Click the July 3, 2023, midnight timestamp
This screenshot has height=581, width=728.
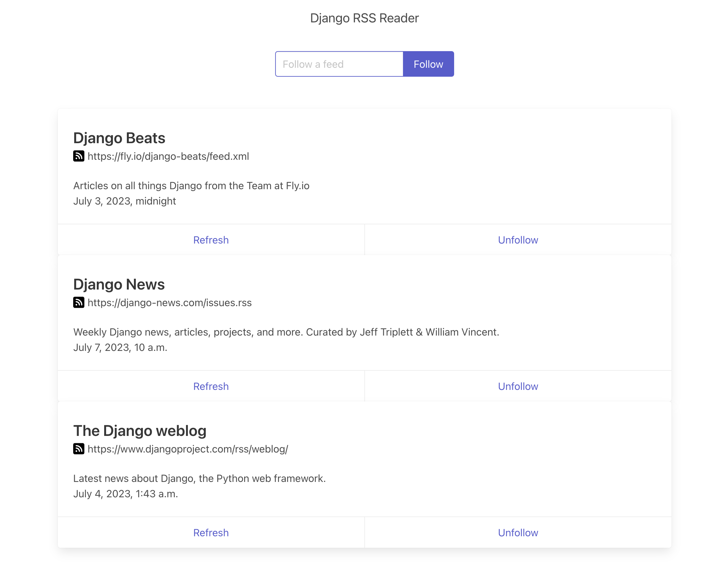click(x=125, y=201)
